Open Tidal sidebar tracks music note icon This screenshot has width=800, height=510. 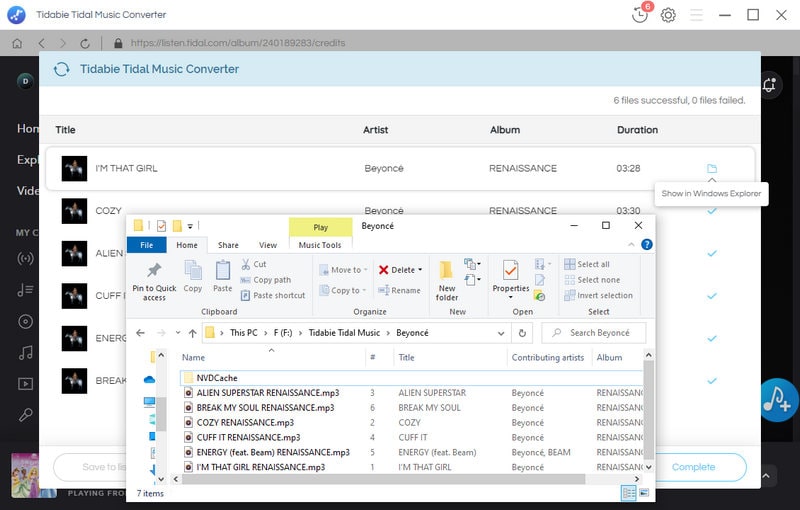tap(26, 352)
